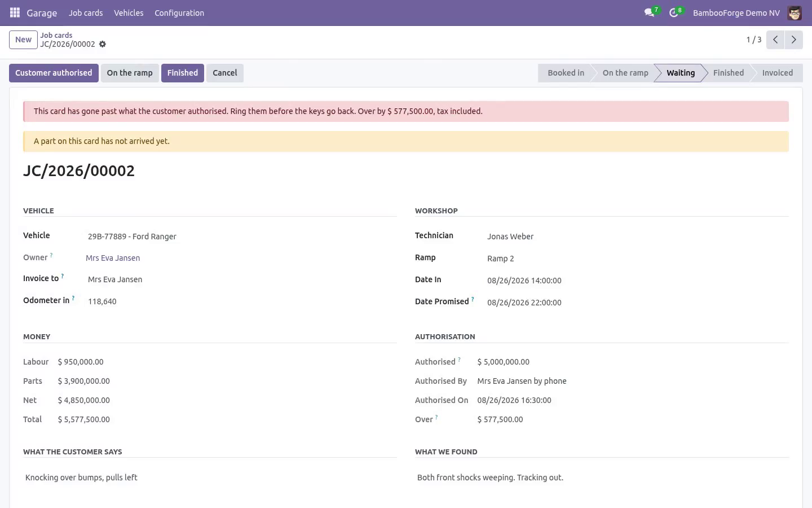This screenshot has height=508, width=812.
Task: Open the record actions gear icon
Action: point(103,44)
